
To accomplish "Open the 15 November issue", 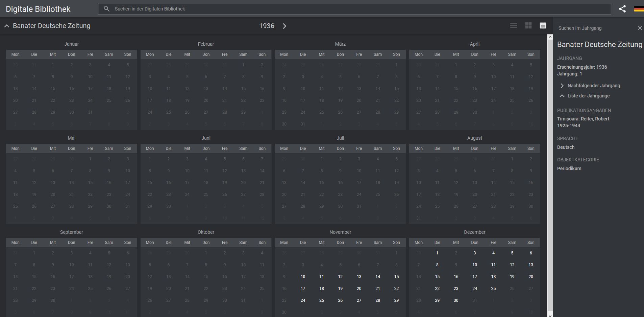I will (396, 277).
